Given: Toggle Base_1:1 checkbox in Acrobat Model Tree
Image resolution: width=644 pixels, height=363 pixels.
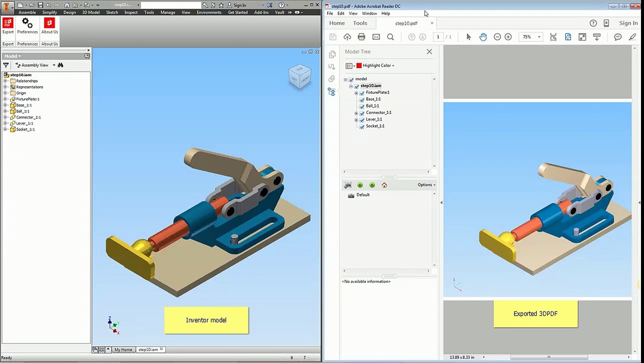Looking at the screenshot, I should 362,99.
